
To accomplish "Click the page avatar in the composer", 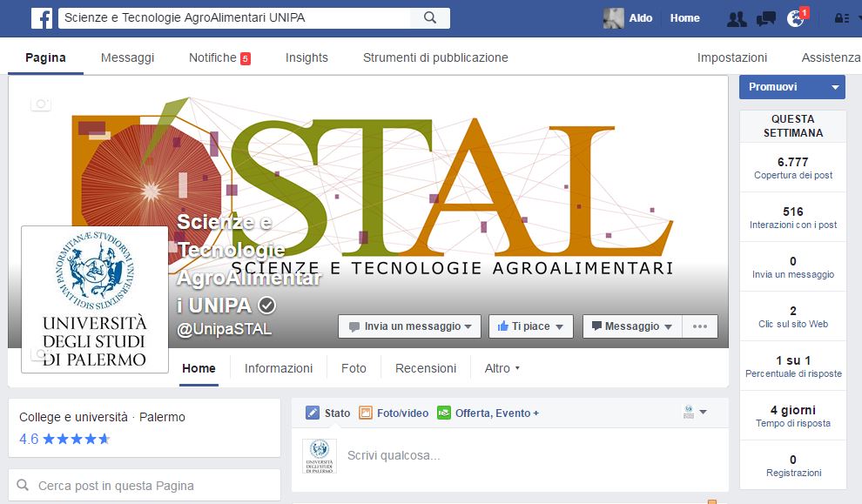I will 320,455.
